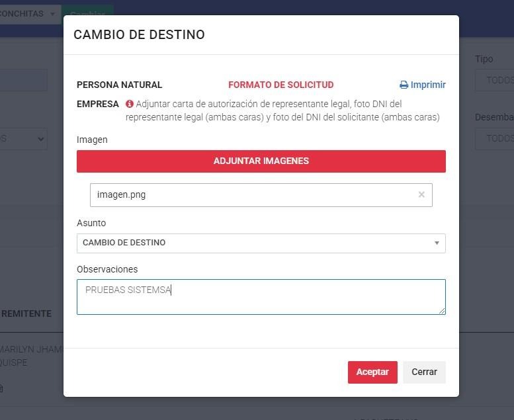The height and width of the screenshot is (420, 514).
Task: Click the REMITENTE column header
Action: pos(26,314)
